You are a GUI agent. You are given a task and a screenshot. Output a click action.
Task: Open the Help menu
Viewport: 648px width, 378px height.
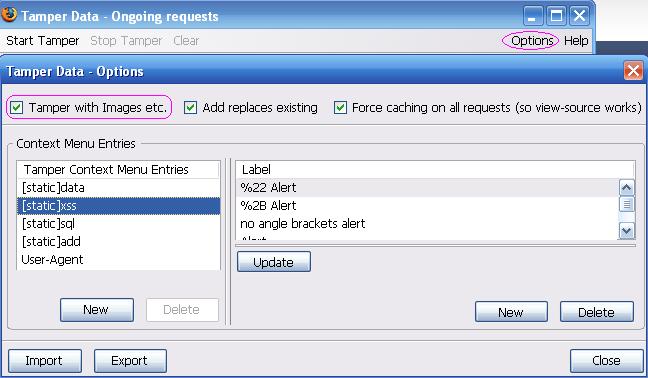point(576,40)
